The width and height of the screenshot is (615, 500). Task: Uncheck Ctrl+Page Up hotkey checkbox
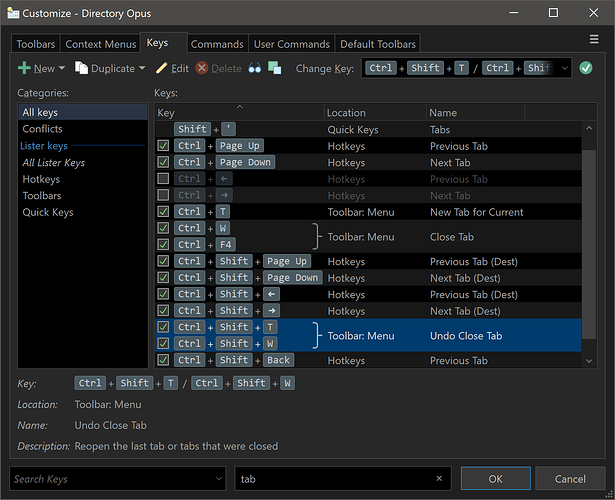tap(163, 146)
